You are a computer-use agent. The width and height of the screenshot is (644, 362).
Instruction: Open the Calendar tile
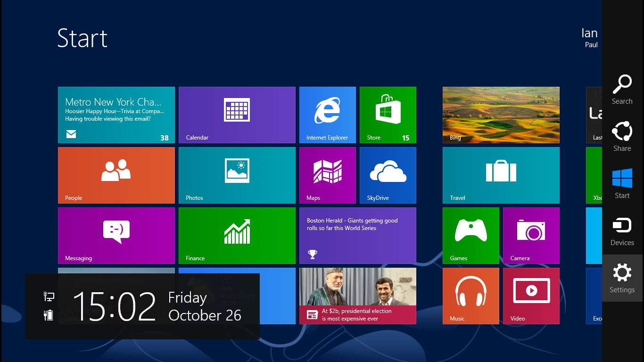pyautogui.click(x=237, y=115)
